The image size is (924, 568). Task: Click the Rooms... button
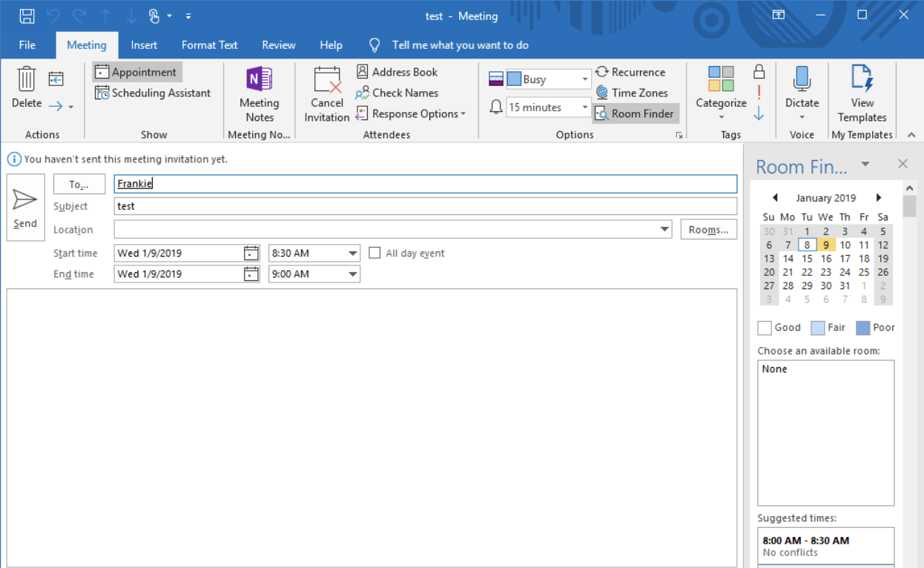(708, 230)
